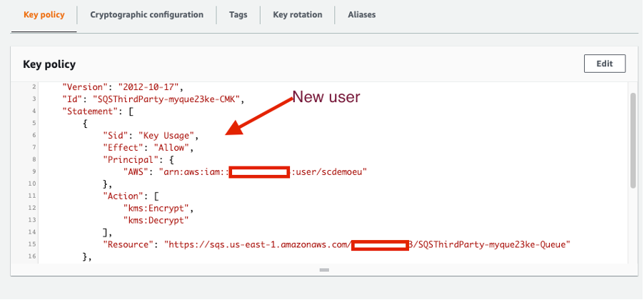Click line number 9 in the gutter
This screenshot has height=300, width=644.
coord(34,171)
